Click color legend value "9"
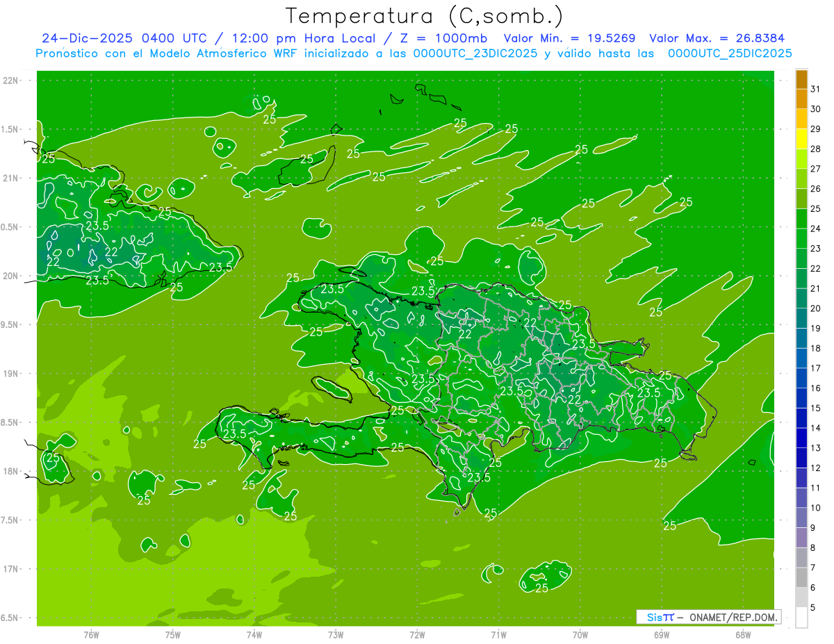This screenshot has height=644, width=834. tap(813, 529)
